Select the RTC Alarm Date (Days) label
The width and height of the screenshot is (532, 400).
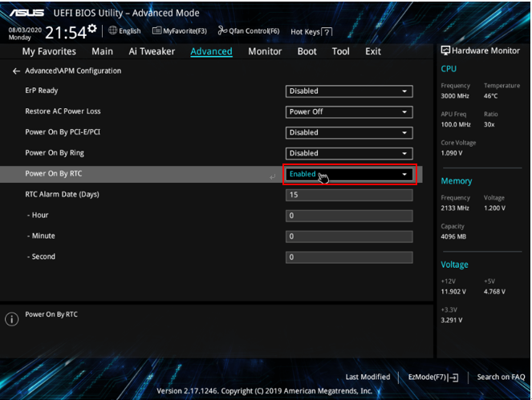point(62,195)
